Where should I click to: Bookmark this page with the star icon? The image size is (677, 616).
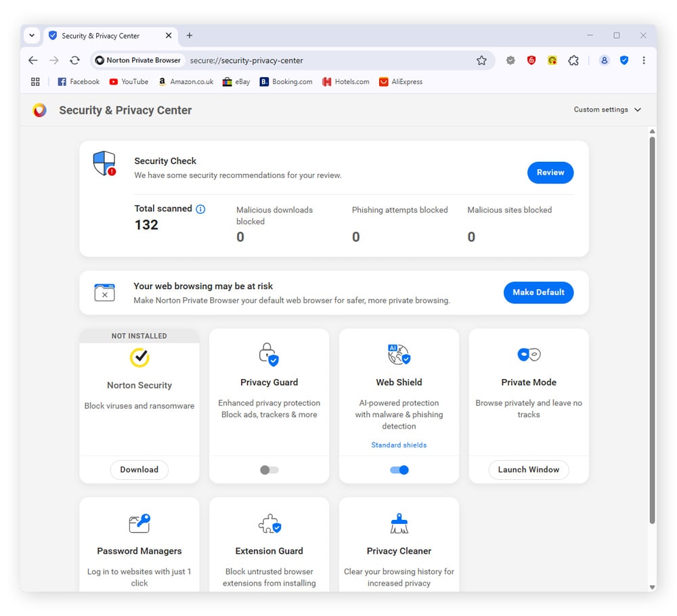coord(481,60)
